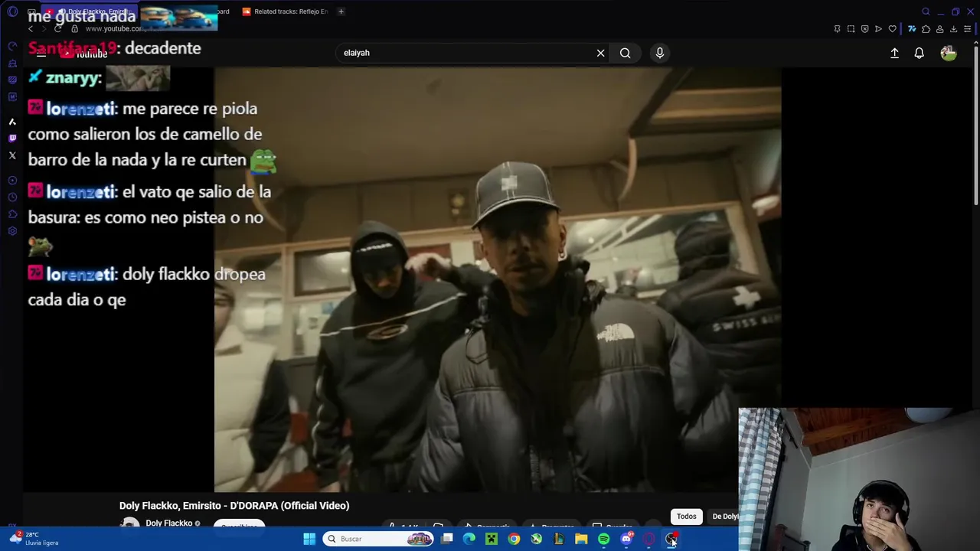Screen dimensions: 980x551
Task: Open the YouTube hamburger guide menu
Action: 41,53
